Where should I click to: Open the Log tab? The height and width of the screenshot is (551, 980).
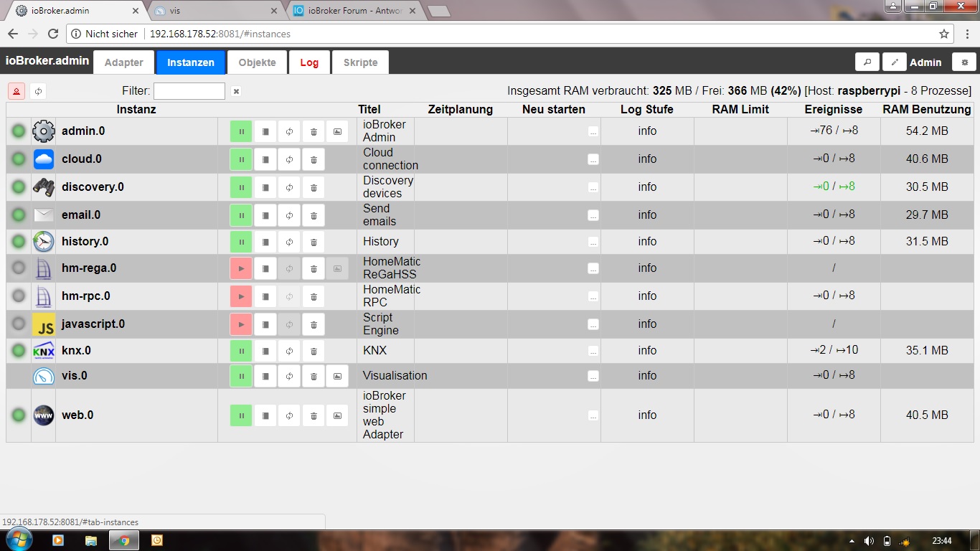pos(309,62)
